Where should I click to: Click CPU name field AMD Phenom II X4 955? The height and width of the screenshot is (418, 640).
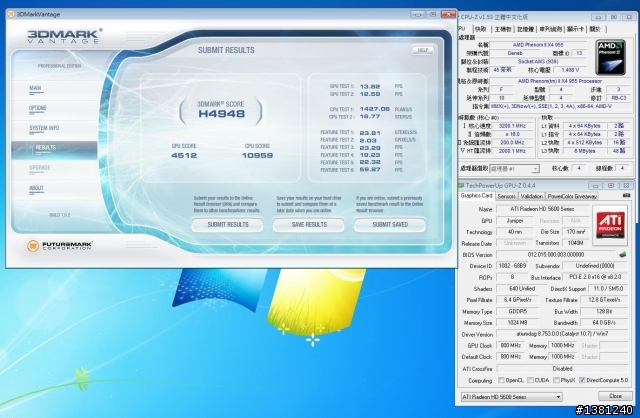click(x=538, y=45)
